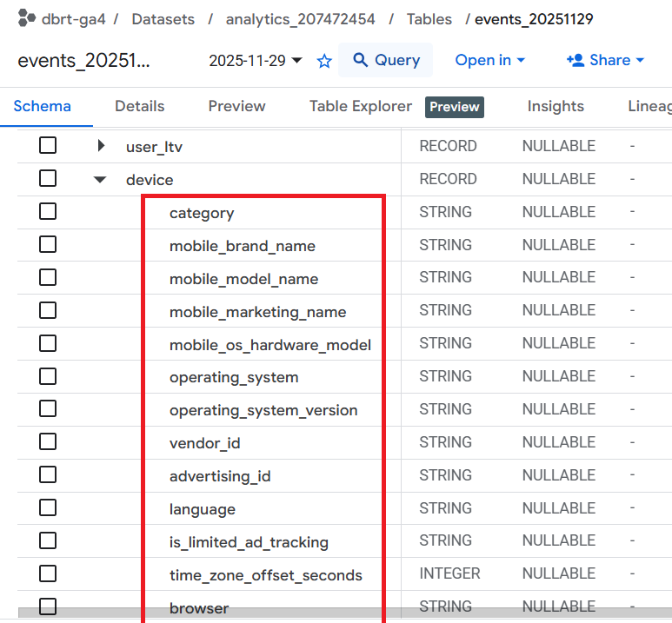The height and width of the screenshot is (623, 672).
Task: Collapse the device record
Action: [x=100, y=180]
